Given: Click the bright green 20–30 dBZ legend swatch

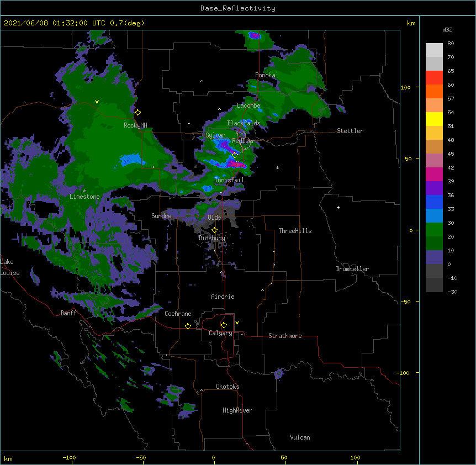Looking at the screenshot, I should tap(434, 230).
